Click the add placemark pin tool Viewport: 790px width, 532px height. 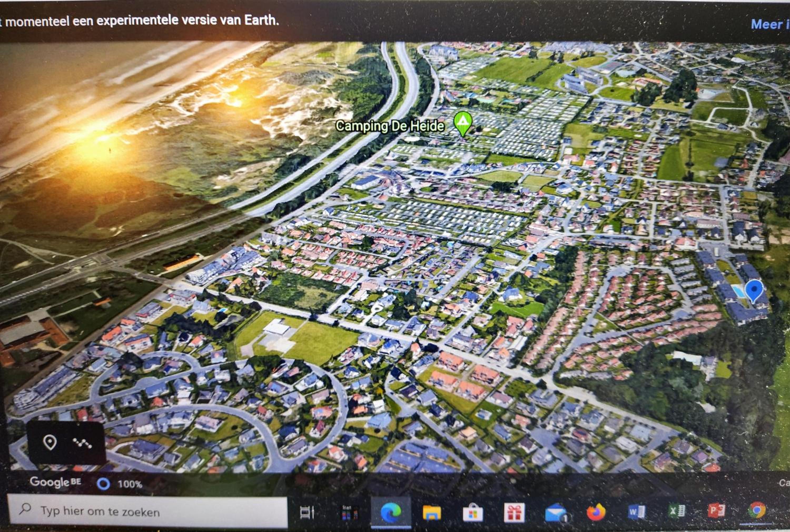(50, 443)
